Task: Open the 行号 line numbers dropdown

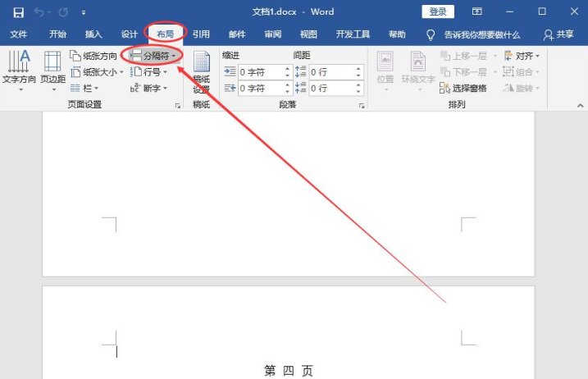Action: click(x=148, y=72)
